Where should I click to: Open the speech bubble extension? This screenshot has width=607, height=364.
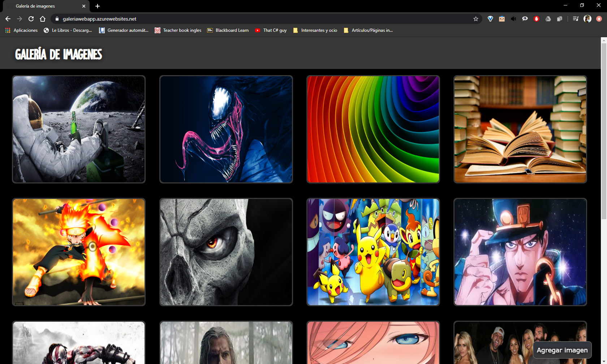pos(525,19)
